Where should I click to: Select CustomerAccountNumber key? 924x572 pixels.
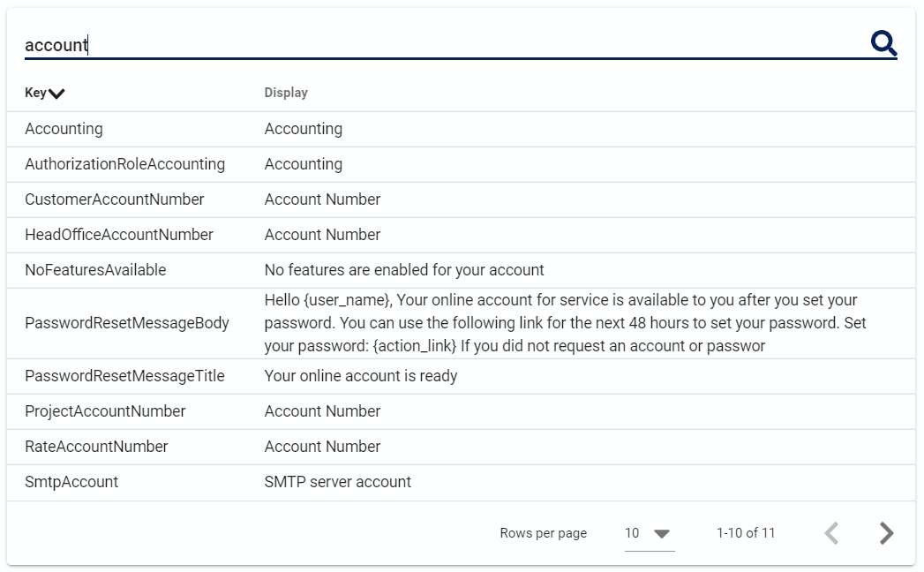click(x=115, y=199)
